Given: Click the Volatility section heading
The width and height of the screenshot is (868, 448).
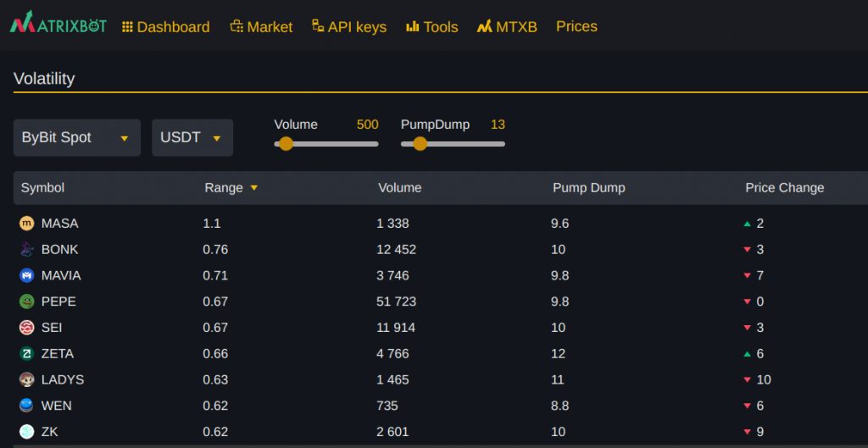Looking at the screenshot, I should click(44, 79).
